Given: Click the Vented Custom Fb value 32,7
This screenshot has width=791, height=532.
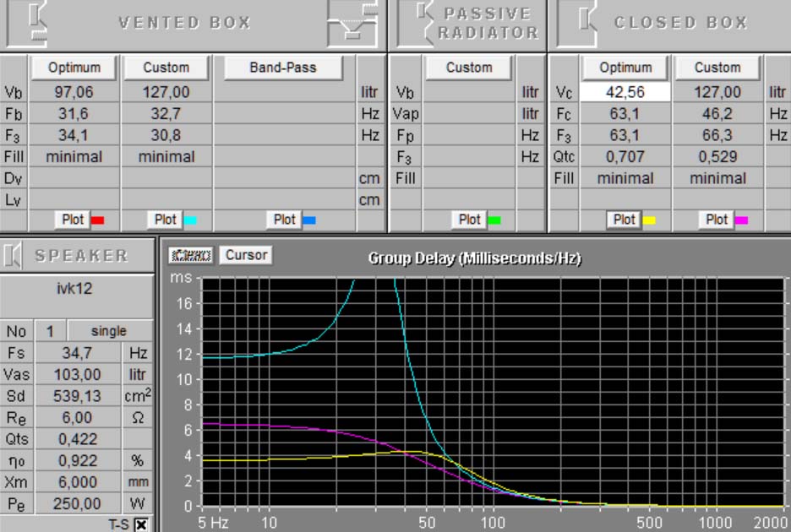Looking at the screenshot, I should [x=166, y=114].
